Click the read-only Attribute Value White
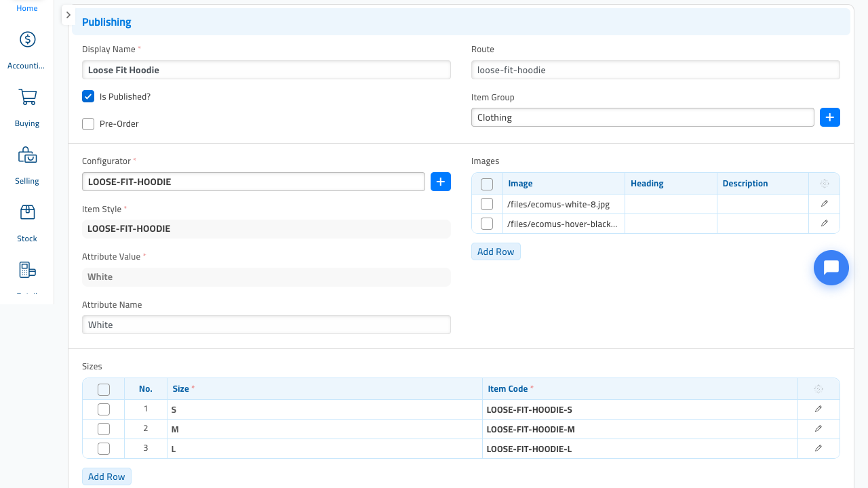The height and width of the screenshot is (488, 868). point(267,277)
